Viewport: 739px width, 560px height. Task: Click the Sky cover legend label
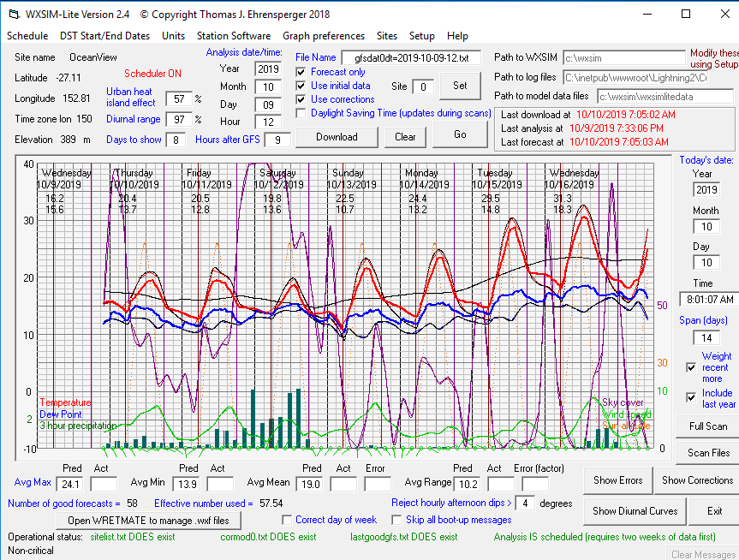click(623, 402)
